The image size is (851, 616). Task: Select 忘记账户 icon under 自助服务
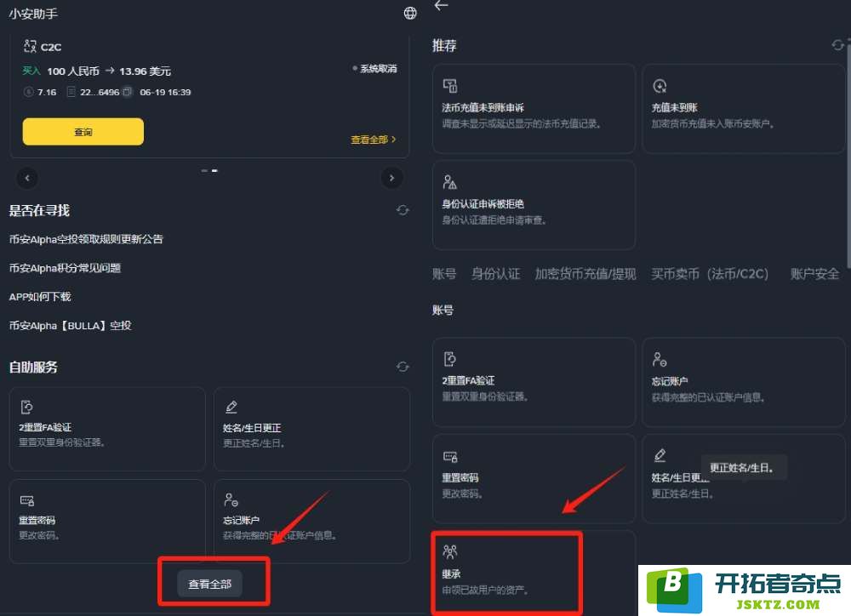(x=231, y=499)
